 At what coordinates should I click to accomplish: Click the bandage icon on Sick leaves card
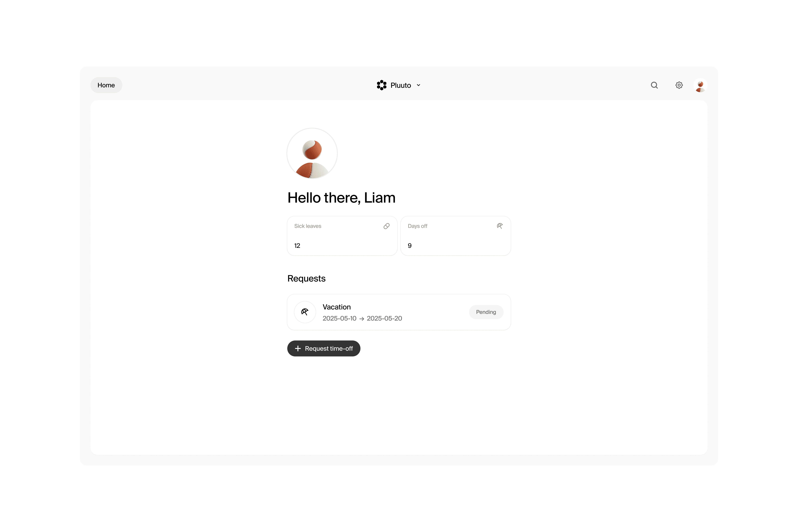click(386, 226)
